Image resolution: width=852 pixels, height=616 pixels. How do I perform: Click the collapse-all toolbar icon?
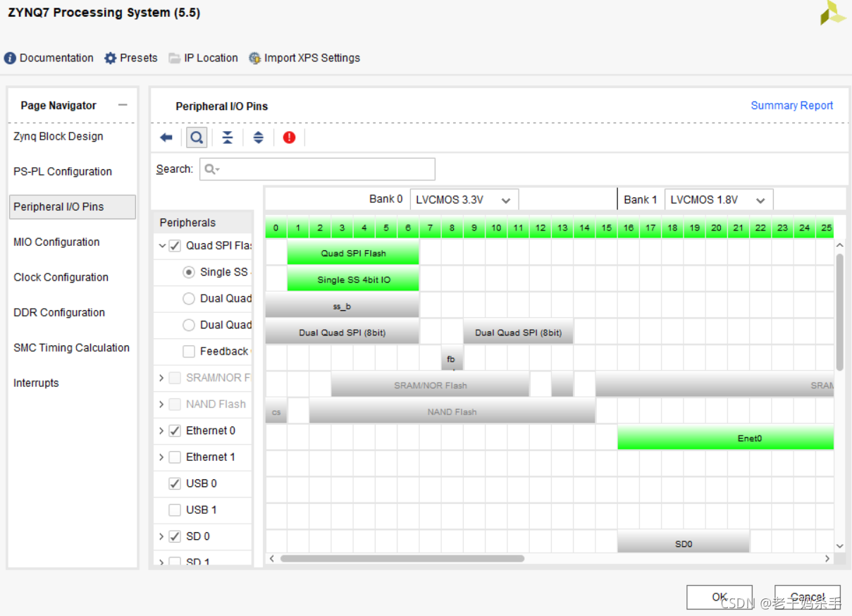227,137
